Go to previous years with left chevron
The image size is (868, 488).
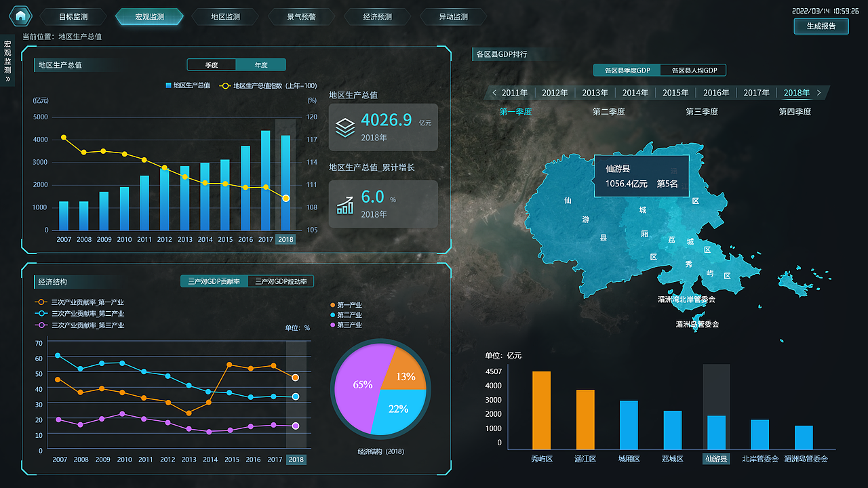coord(494,93)
